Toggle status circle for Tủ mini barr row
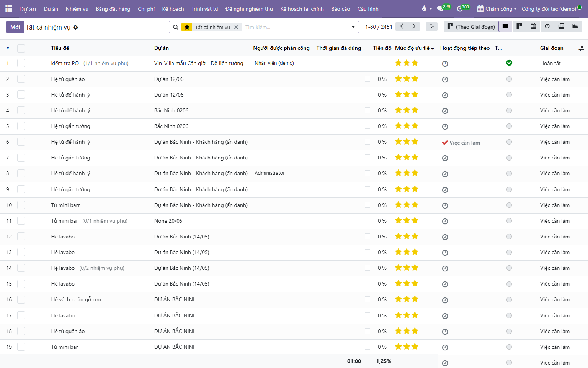 [x=509, y=205]
